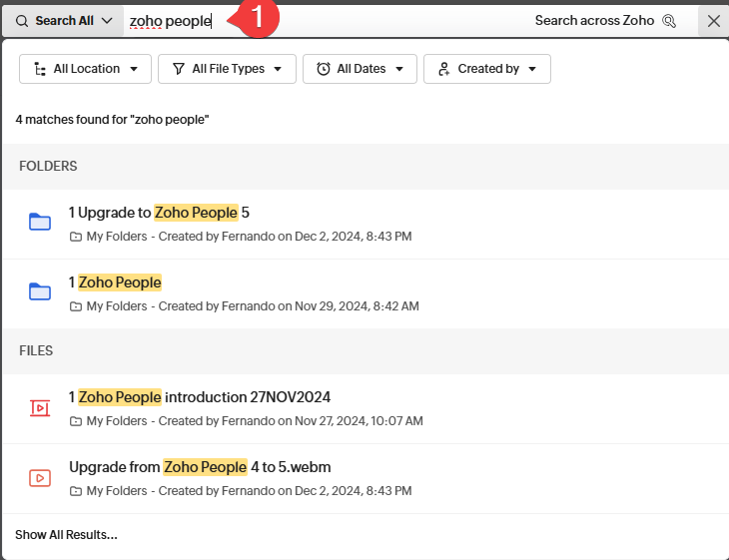Open Upgrade from Zoho People 4 to 5.webm
Screen dimensions: 729x560
point(200,467)
